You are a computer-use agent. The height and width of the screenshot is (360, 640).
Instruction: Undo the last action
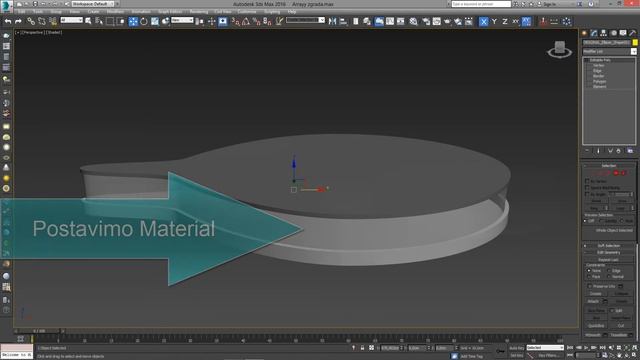(8, 21)
